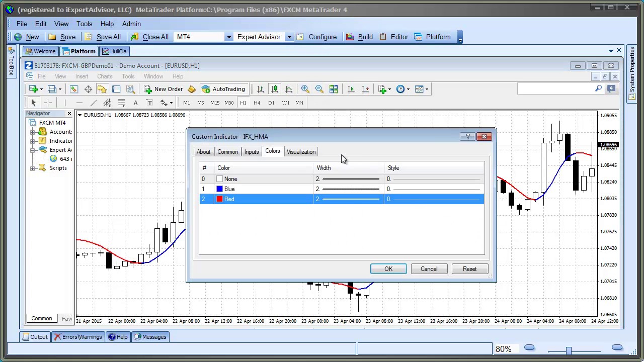The height and width of the screenshot is (362, 644).
Task: Select the Candlesticks chart icon
Action: click(x=275, y=89)
